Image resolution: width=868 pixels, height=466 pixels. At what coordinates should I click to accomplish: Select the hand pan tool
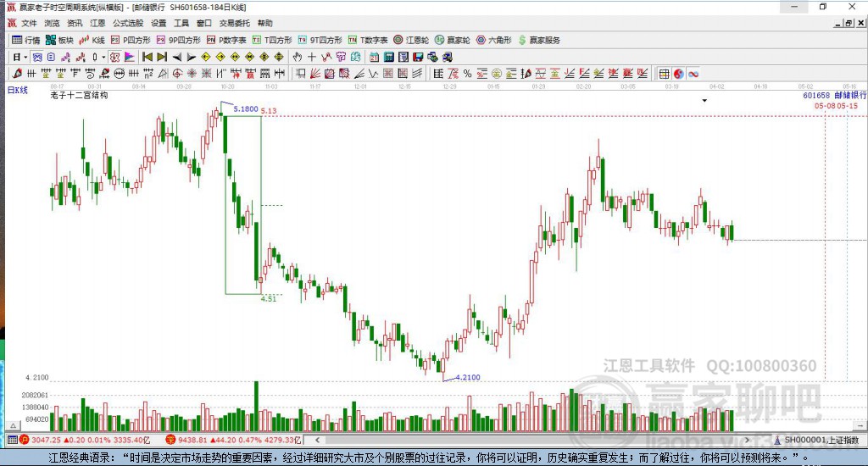[298, 57]
